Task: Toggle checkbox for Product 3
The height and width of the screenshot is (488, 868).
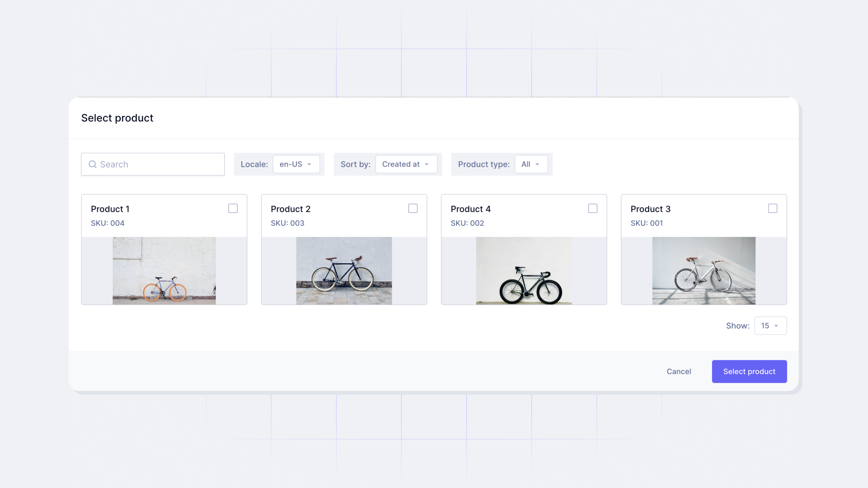Action: tap(773, 208)
